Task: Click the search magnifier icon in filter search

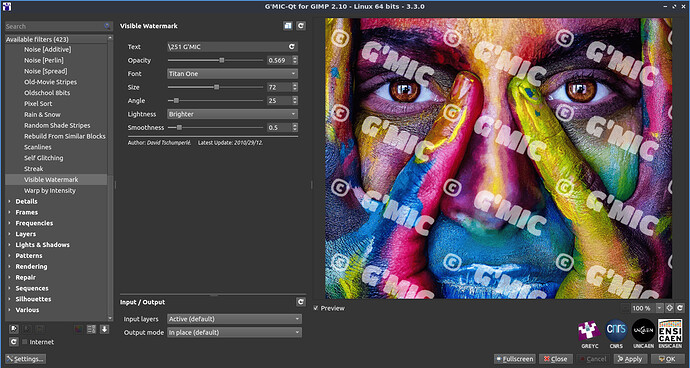Action: (107, 26)
